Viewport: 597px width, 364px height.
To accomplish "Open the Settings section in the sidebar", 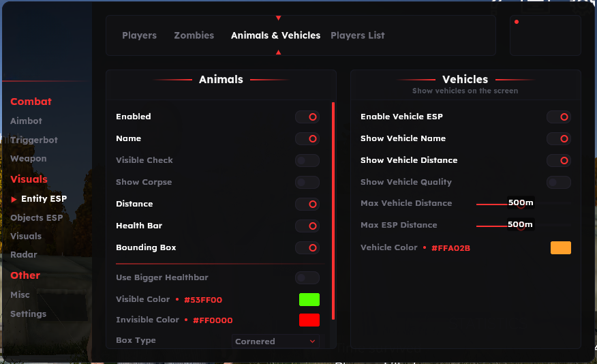I will (x=28, y=314).
